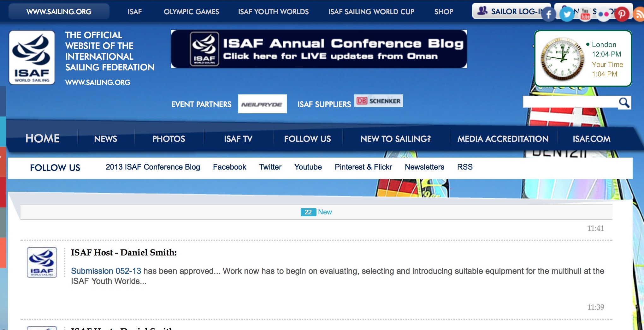The image size is (644, 330).
Task: Open WWW.SAILING.ORG in top bar
Action: (59, 12)
